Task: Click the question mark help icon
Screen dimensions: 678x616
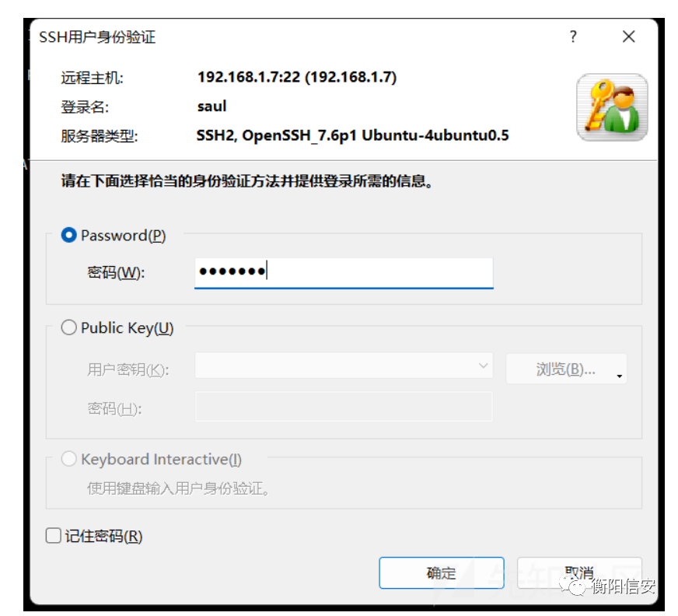Action: [x=573, y=37]
